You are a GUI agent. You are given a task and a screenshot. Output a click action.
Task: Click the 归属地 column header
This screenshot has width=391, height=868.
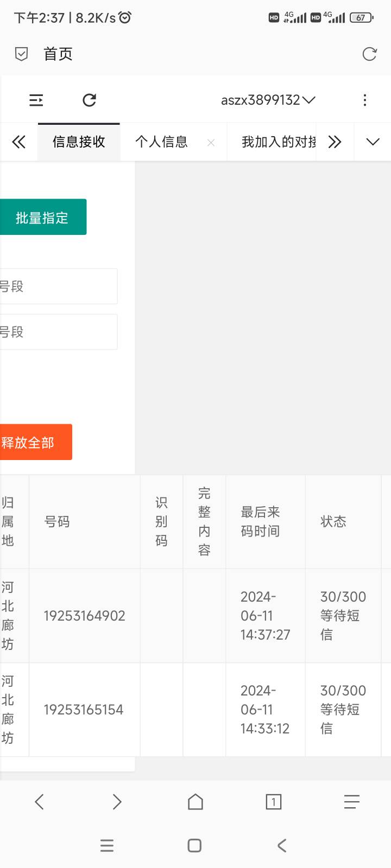pos(8,522)
